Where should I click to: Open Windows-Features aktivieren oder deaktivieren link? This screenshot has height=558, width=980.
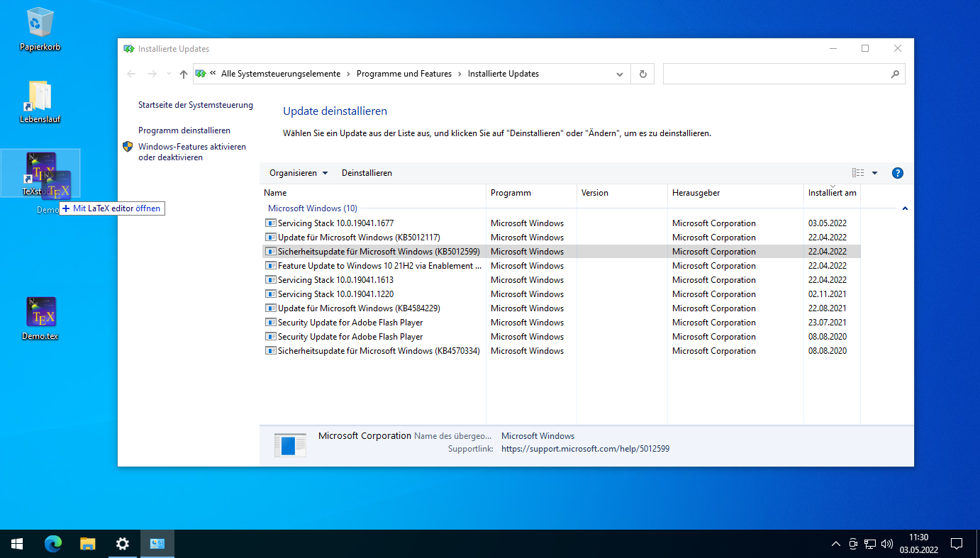click(192, 152)
